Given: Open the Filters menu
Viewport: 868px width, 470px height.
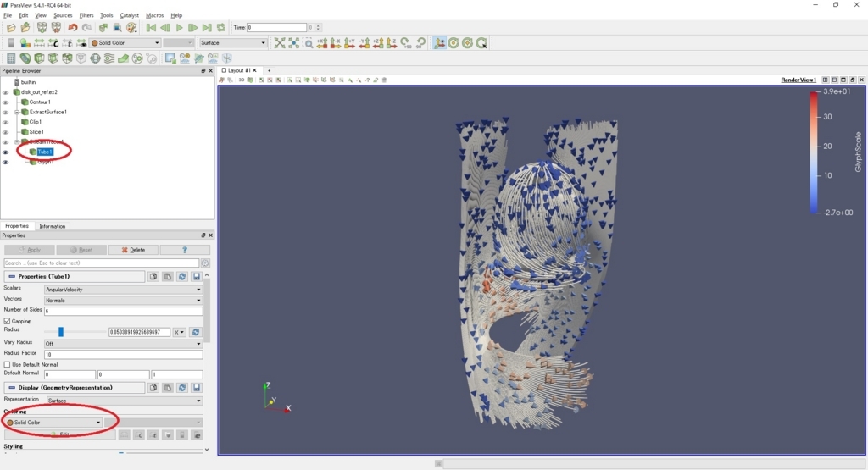Looking at the screenshot, I should [x=86, y=15].
